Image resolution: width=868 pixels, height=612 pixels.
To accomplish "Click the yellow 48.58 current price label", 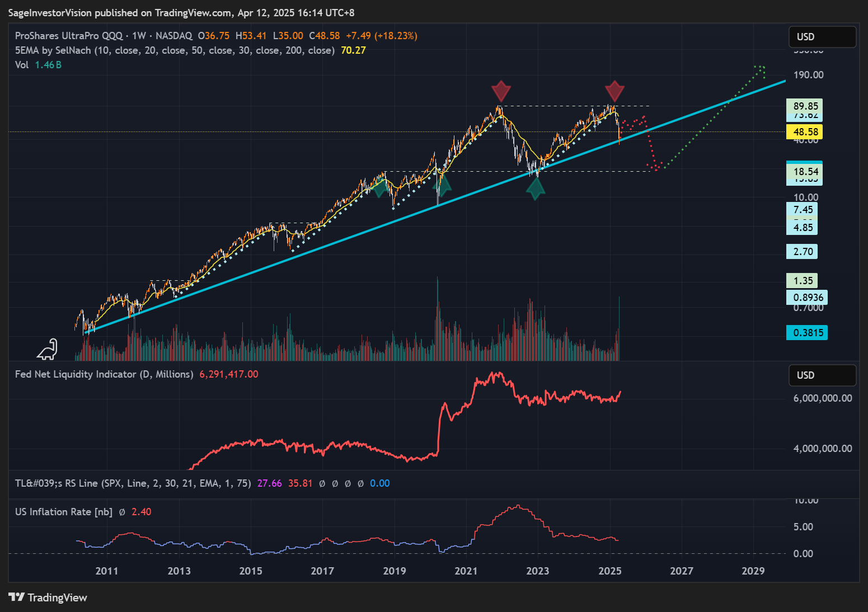I will click(x=804, y=132).
